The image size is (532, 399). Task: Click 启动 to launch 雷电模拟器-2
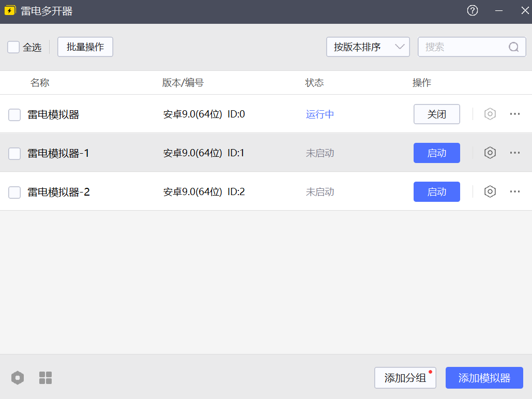pyautogui.click(x=437, y=191)
